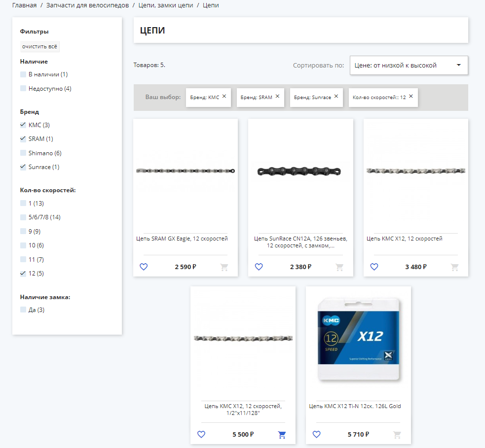The height and width of the screenshot is (448, 485).
Task: Uncheck the 12 (5) speed filter
Action: click(x=23, y=274)
